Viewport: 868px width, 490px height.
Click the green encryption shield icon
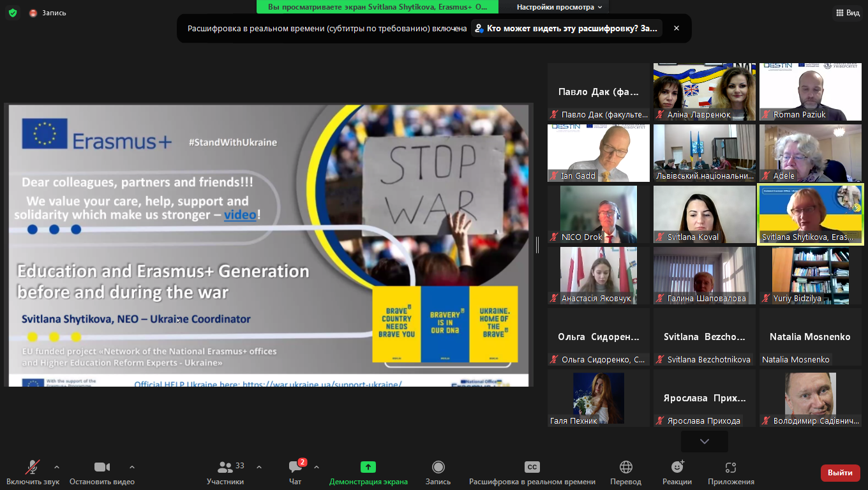[x=13, y=13]
